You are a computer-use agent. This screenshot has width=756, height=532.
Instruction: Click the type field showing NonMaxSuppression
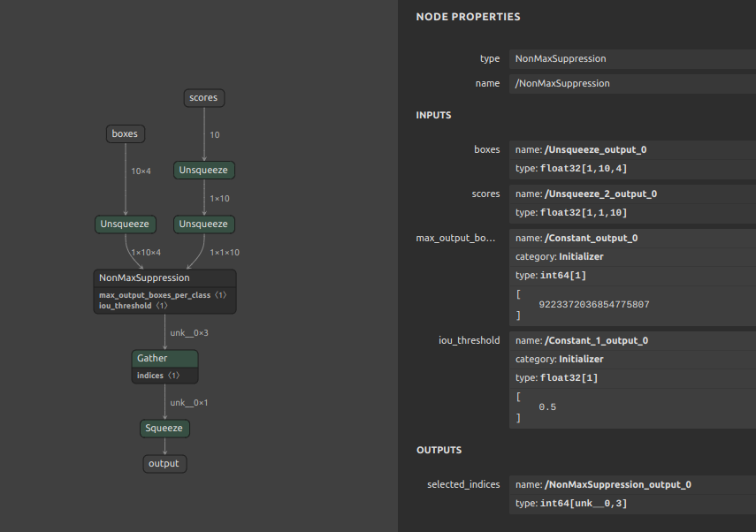point(632,59)
